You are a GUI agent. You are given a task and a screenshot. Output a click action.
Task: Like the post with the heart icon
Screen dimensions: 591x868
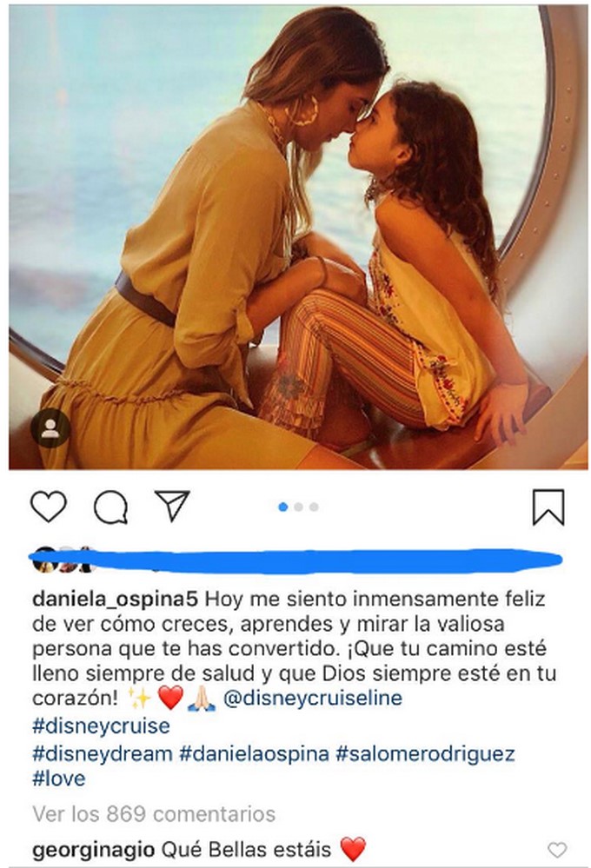49,506
